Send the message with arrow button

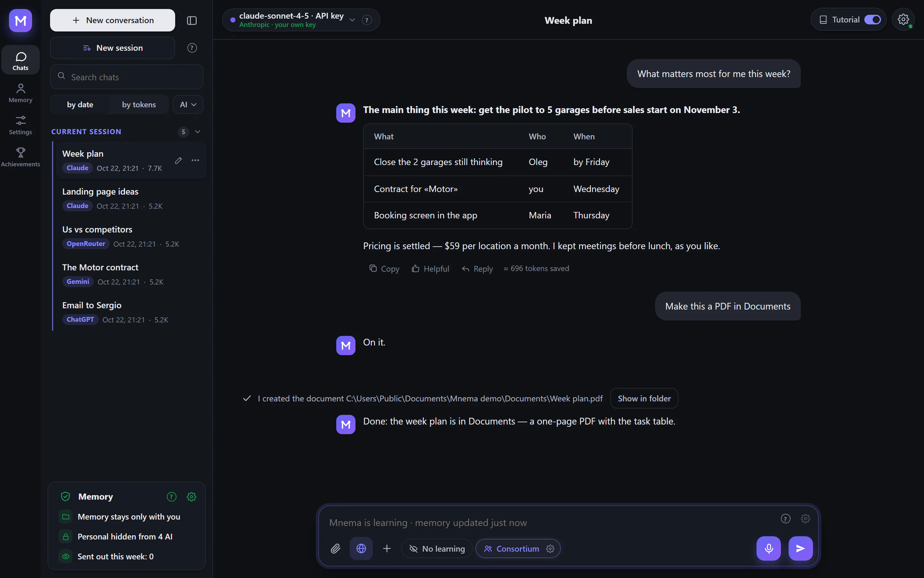[x=800, y=548]
